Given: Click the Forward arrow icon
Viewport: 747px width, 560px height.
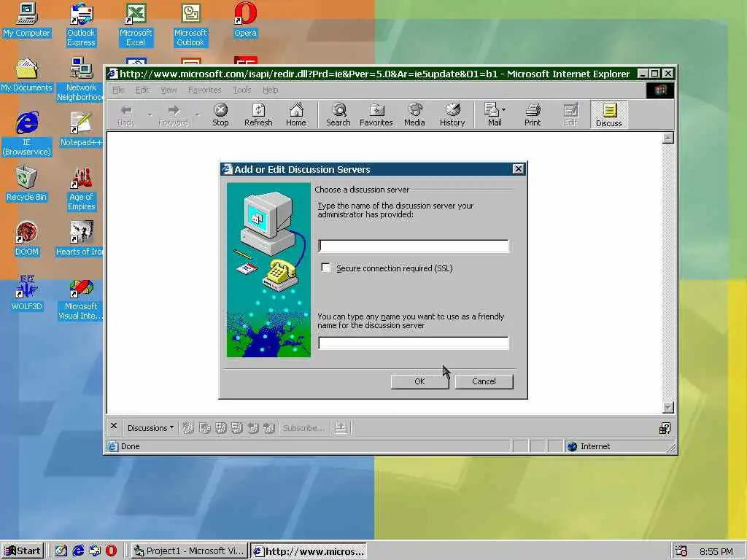Looking at the screenshot, I should point(174,114).
